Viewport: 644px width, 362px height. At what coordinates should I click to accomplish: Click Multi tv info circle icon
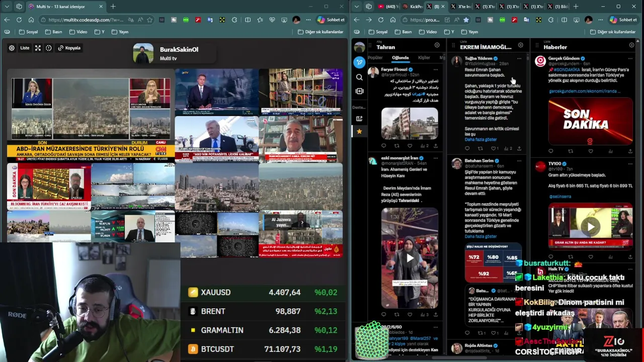click(49, 48)
